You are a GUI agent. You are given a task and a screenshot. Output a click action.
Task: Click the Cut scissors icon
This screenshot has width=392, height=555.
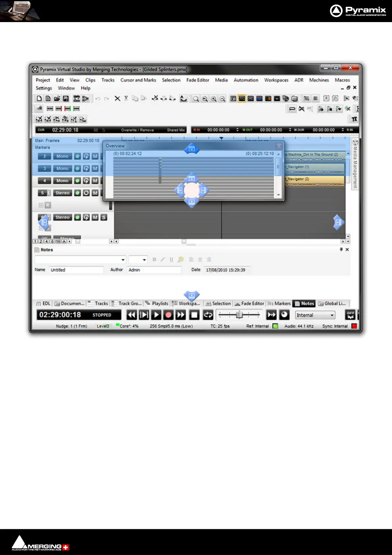pos(126,99)
